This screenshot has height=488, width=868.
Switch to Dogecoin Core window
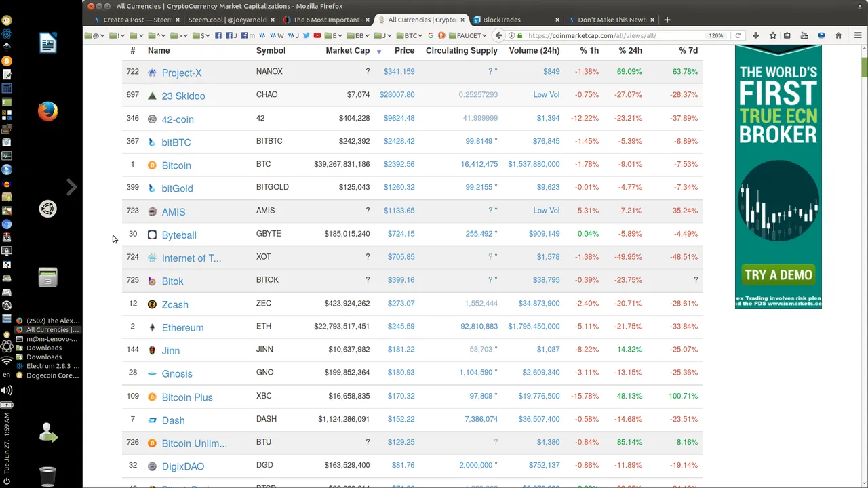tap(47, 375)
